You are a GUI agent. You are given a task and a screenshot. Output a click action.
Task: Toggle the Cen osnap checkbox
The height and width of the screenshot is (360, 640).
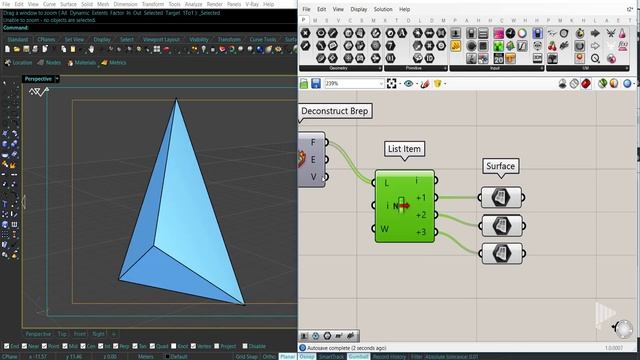[83, 346]
